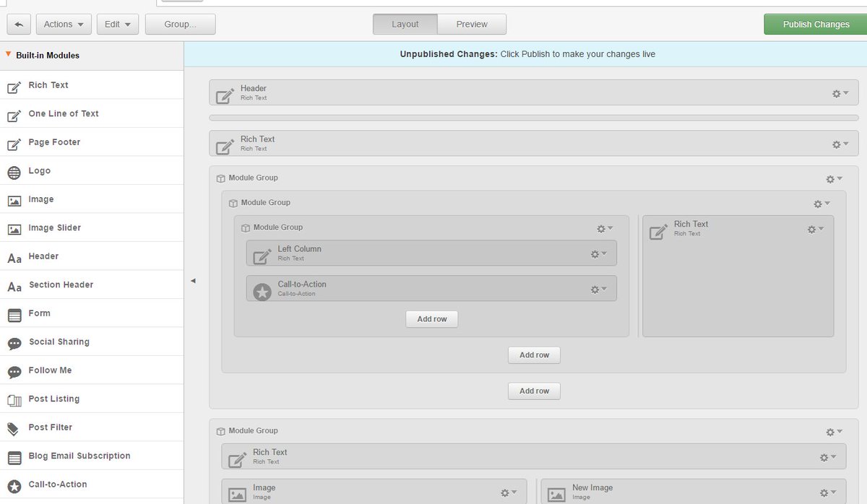Select the Blog Email Subscription label
Image resolution: width=867 pixels, height=504 pixels.
point(79,456)
